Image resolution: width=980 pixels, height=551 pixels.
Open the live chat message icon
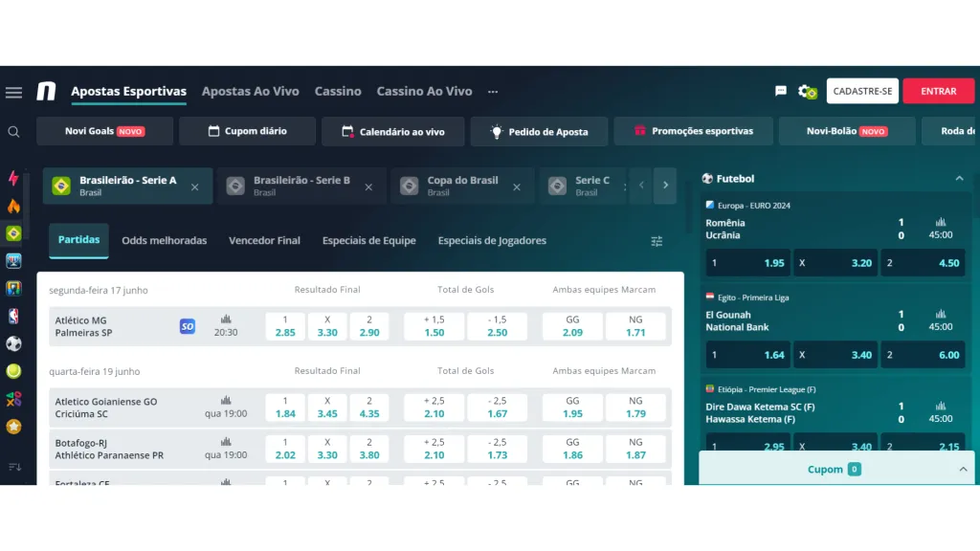click(x=781, y=91)
